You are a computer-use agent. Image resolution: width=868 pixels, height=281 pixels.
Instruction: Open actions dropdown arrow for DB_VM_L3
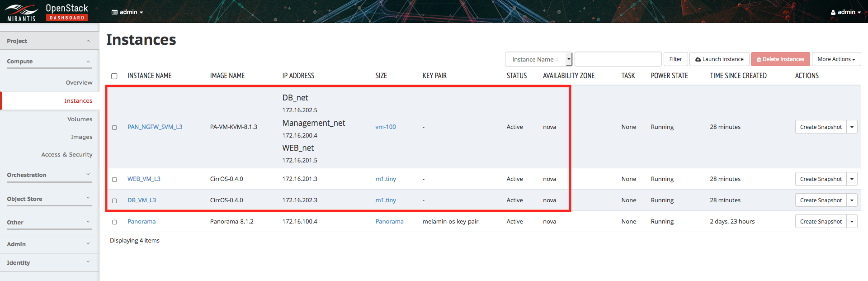pyautogui.click(x=852, y=200)
